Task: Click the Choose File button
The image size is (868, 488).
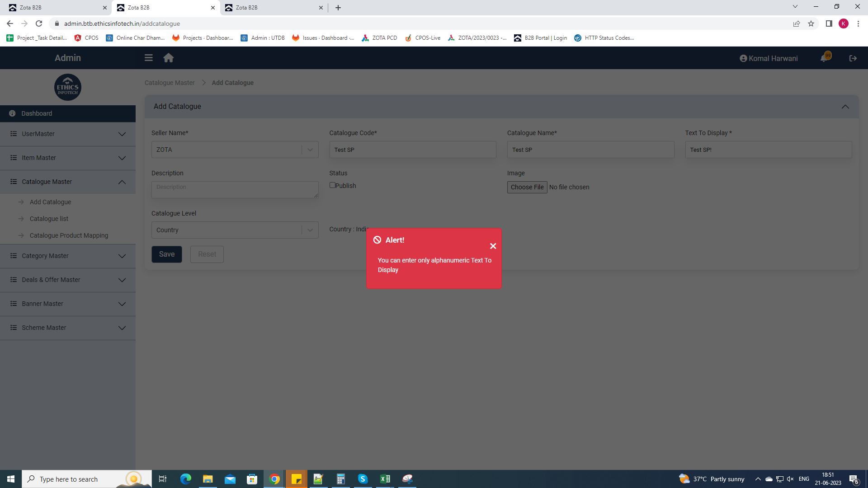Action: click(x=527, y=187)
